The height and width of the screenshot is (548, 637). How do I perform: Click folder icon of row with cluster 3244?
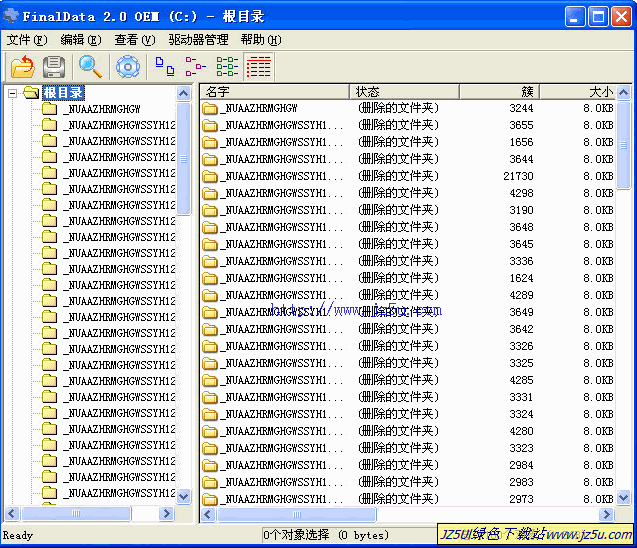(x=210, y=108)
